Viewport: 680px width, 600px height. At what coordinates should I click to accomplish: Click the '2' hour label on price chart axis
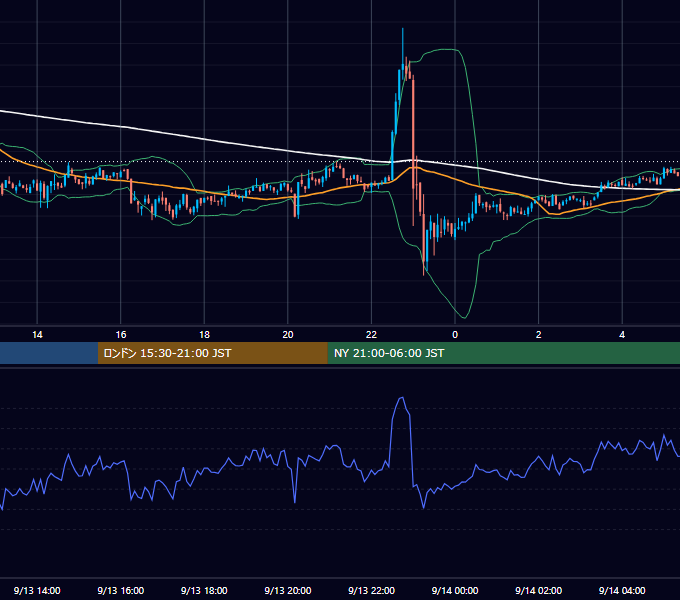coord(538,335)
